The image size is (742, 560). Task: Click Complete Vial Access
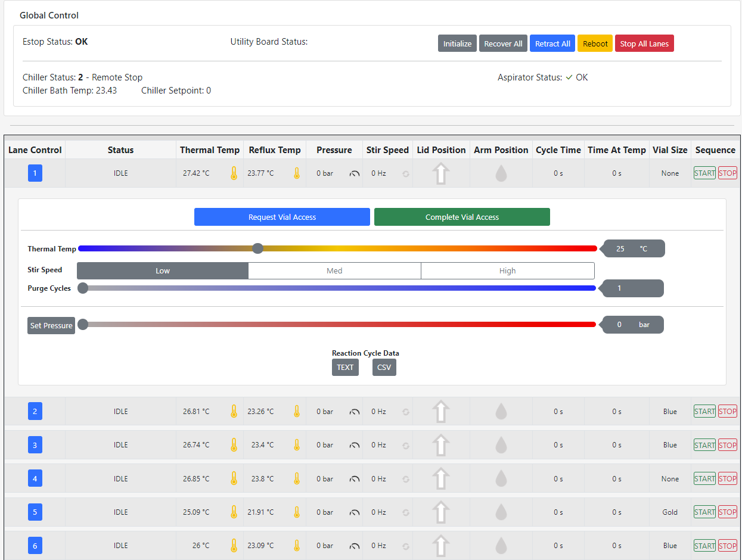coord(462,217)
